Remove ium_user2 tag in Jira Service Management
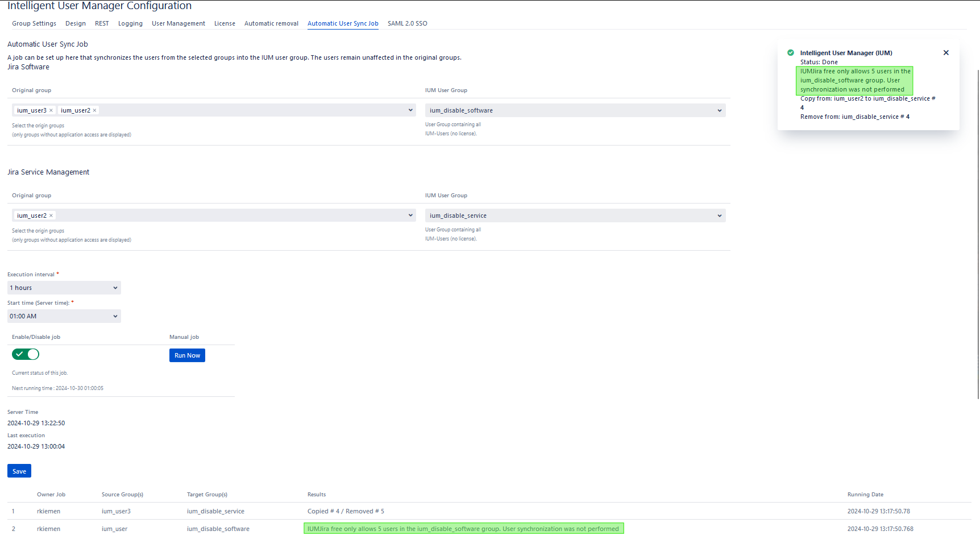 51,216
